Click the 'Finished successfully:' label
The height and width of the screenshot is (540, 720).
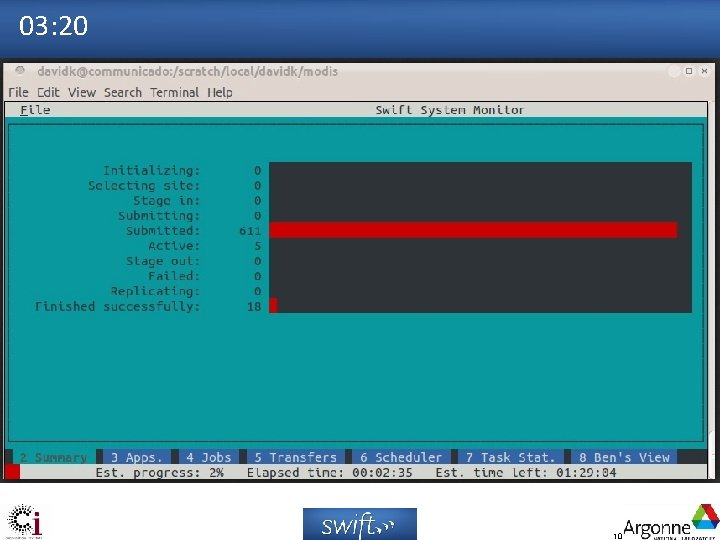[118, 306]
